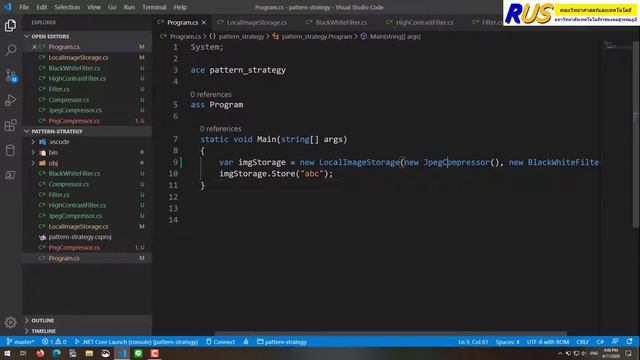The height and width of the screenshot is (360, 640).
Task: Click Program.cs in the breadcrumb
Action: pyautogui.click(x=185, y=36)
